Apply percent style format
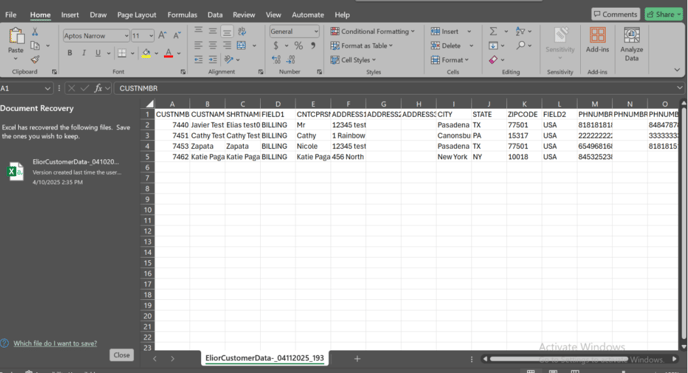 point(299,46)
